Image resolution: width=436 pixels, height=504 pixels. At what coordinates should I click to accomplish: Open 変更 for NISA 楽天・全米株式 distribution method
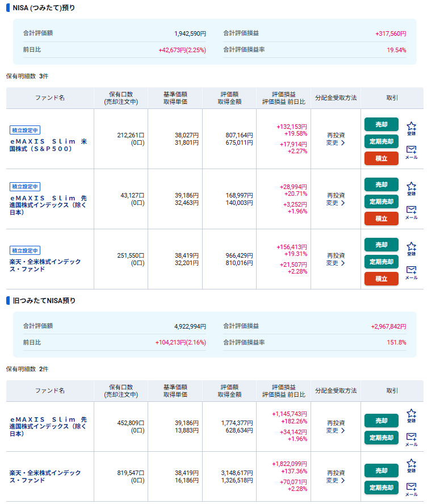pos(336,263)
